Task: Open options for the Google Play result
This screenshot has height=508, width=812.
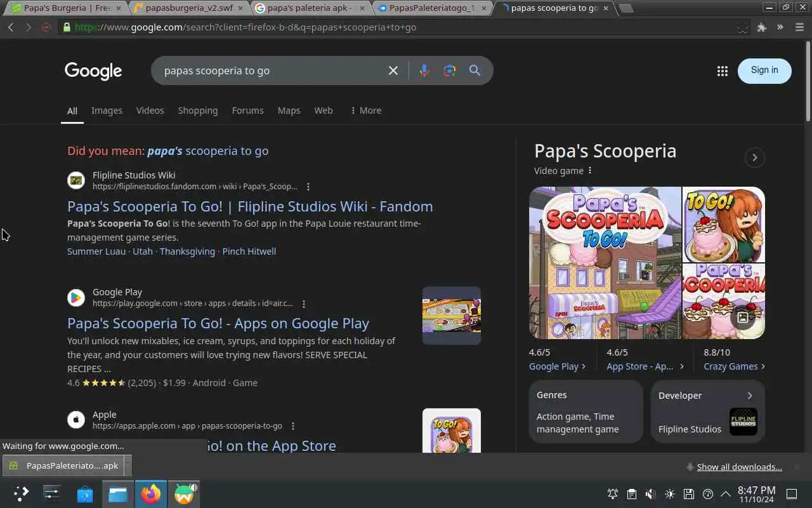Action: [x=304, y=304]
